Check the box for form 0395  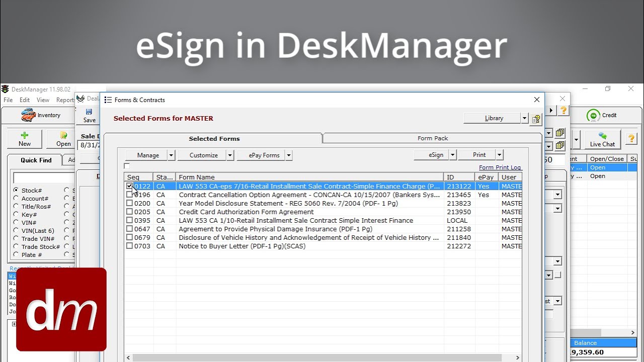(x=129, y=220)
